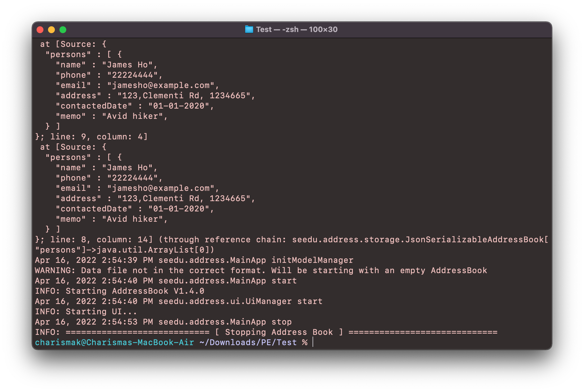Image resolution: width=584 pixels, height=392 pixels.
Task: Click 'charismak@Charismas-MacBook-Air' in the prompt
Action: tap(114, 342)
